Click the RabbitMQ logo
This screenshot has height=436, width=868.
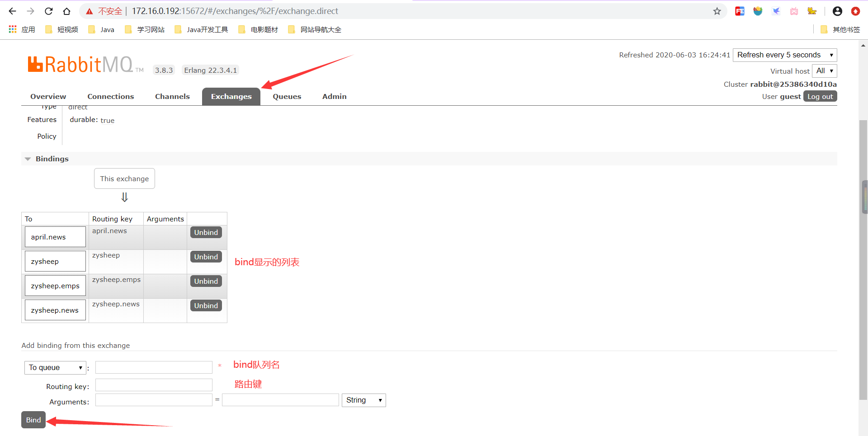pyautogui.click(x=85, y=65)
